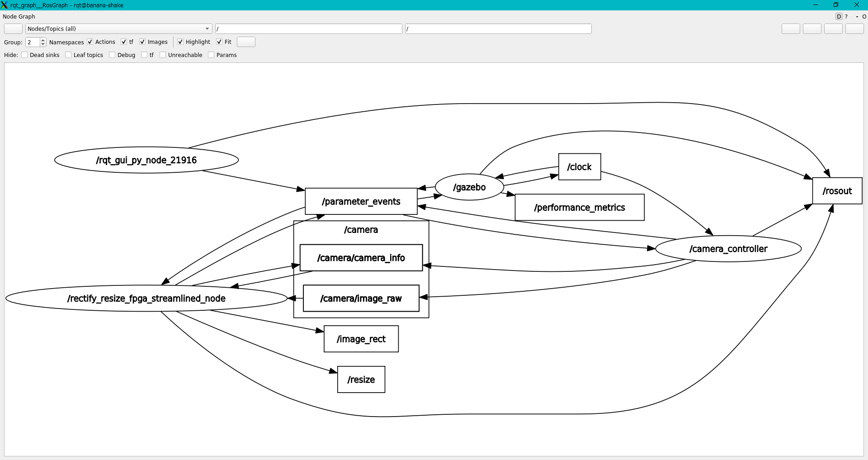Viewport: 868px width, 460px height.
Task: Uncheck the Fit checkbox
Action: (x=219, y=42)
